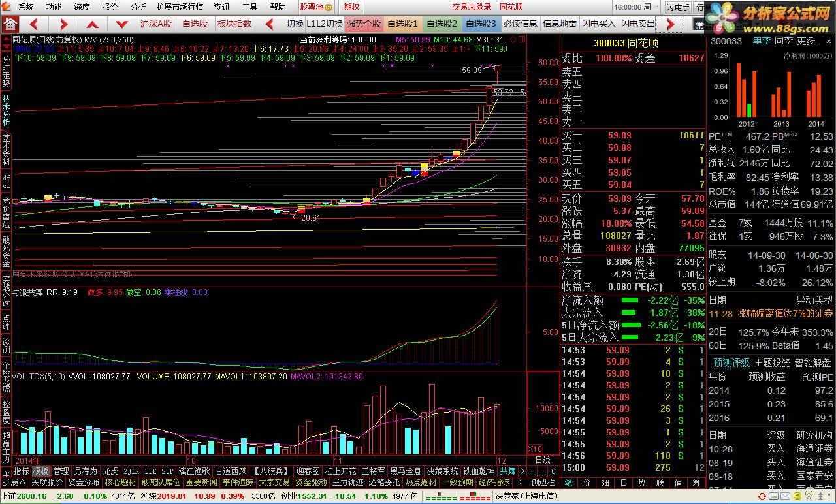Click the red up arrow in the toolbar
Viewport: 836px width, 504px height.
coord(93,24)
